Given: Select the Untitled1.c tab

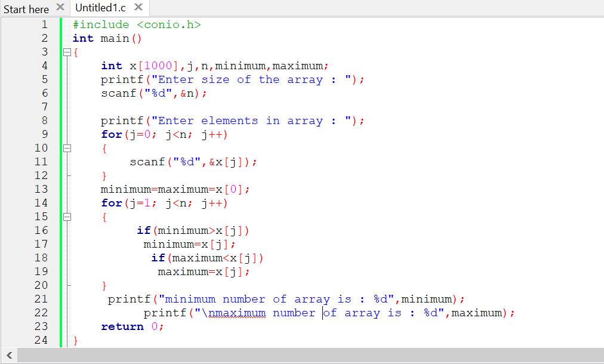Looking at the screenshot, I should (100, 8).
